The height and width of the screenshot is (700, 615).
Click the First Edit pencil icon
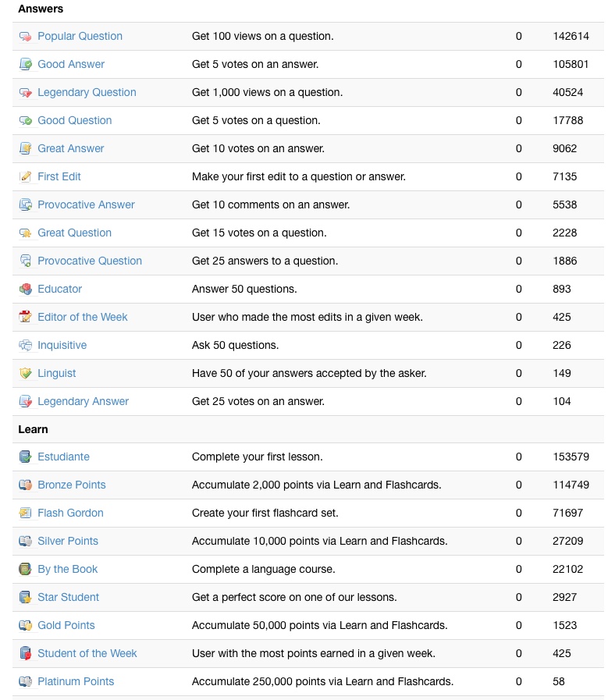(25, 177)
